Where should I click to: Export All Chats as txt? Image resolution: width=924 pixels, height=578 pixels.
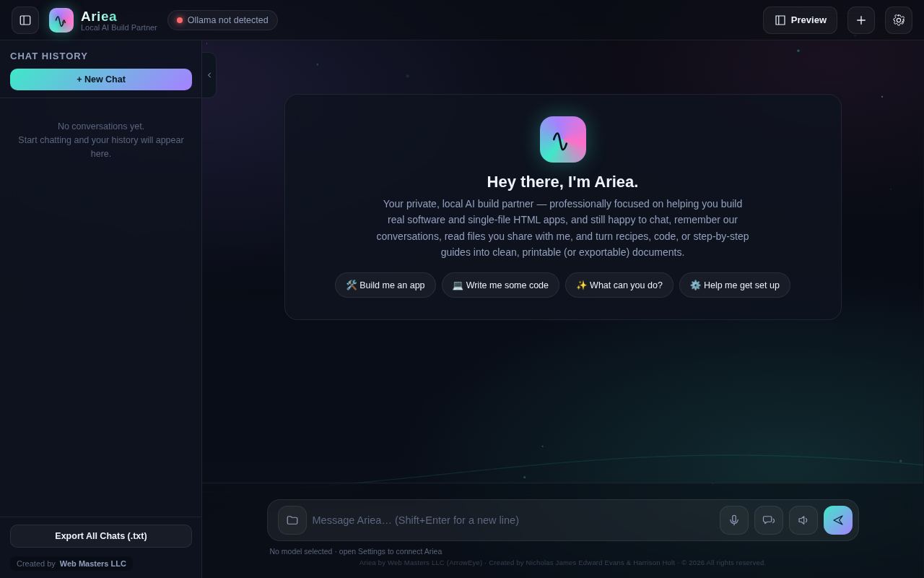(101, 536)
